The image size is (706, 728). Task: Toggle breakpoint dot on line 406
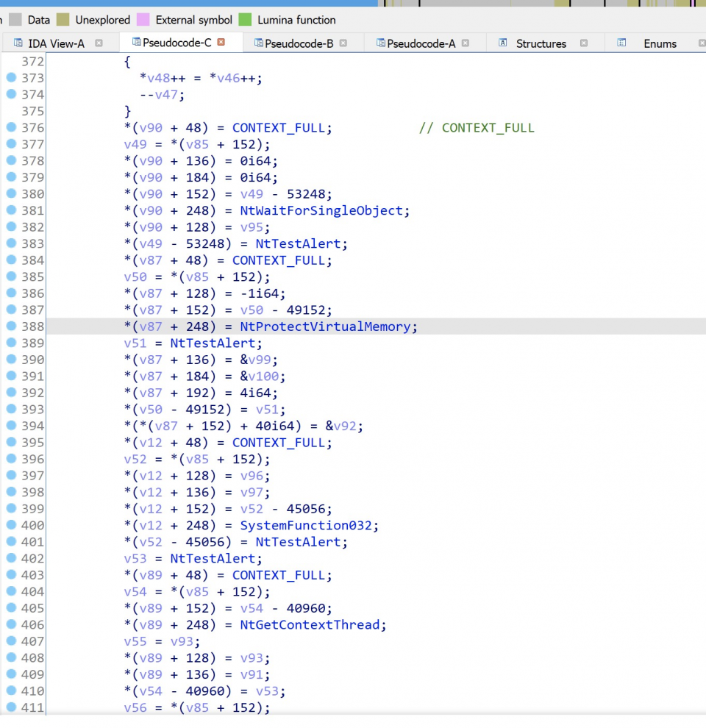pyautogui.click(x=12, y=624)
